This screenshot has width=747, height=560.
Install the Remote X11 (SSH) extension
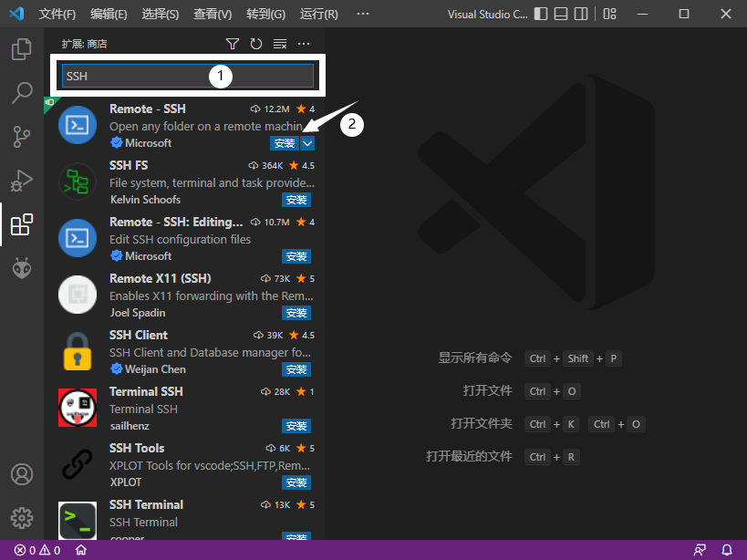(296, 313)
